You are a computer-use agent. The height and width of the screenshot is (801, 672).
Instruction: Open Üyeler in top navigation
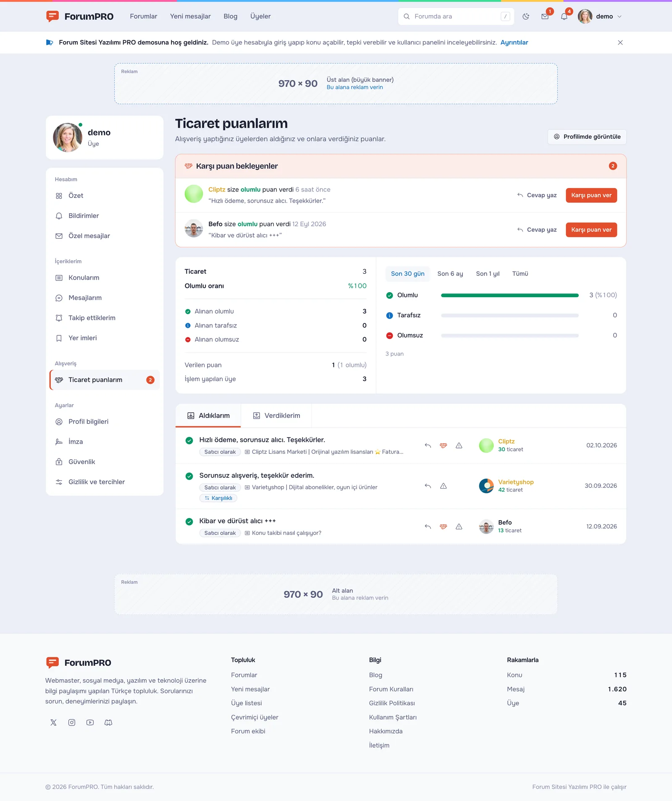[260, 16]
